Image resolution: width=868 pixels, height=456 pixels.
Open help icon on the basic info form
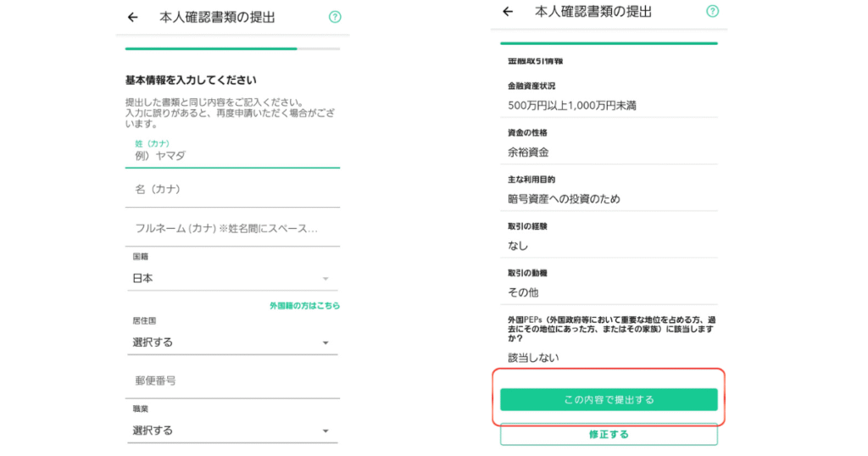(335, 17)
